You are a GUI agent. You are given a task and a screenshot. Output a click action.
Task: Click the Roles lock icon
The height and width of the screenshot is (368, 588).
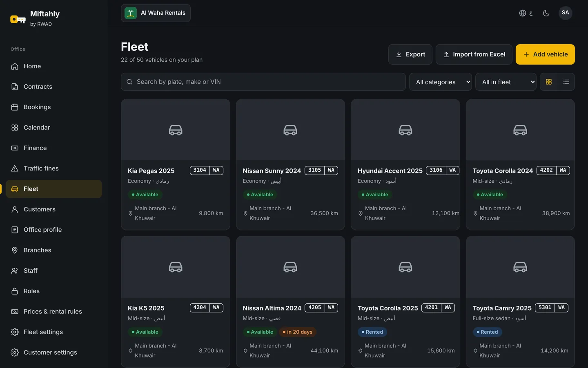(15, 291)
